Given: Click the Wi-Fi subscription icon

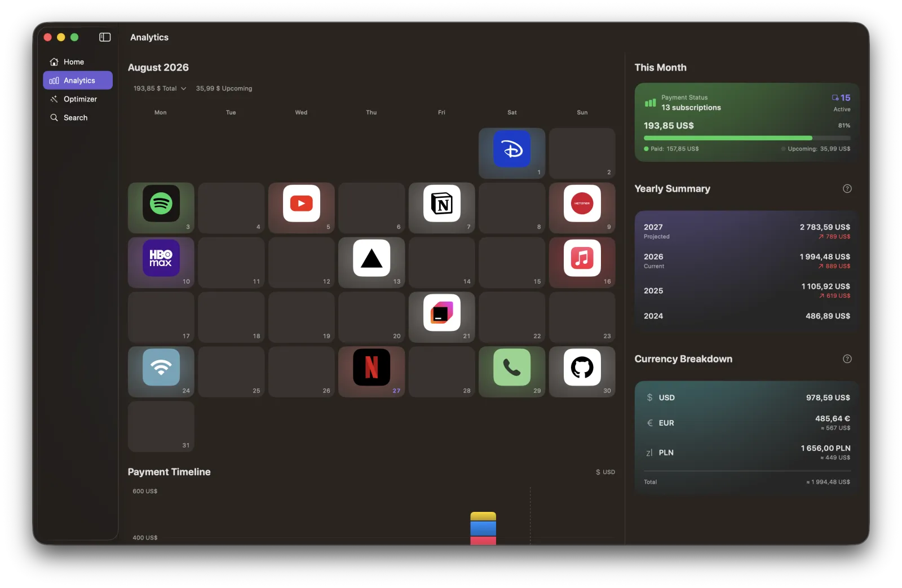Looking at the screenshot, I should tap(161, 368).
